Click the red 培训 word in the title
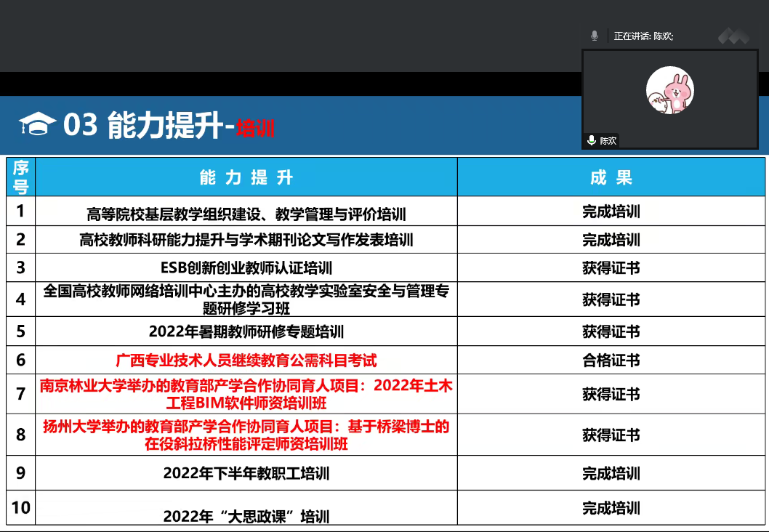Screen dimensions: 769x532 256,128
